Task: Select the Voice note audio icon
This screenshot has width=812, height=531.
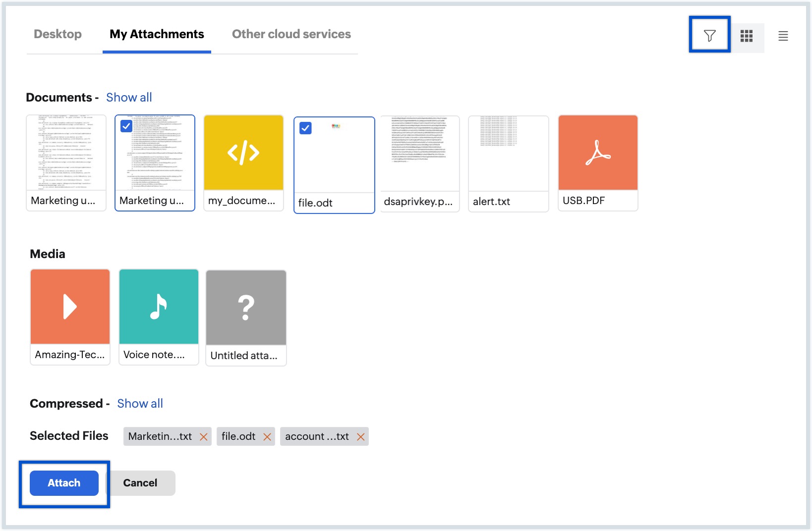Action: pos(159,307)
